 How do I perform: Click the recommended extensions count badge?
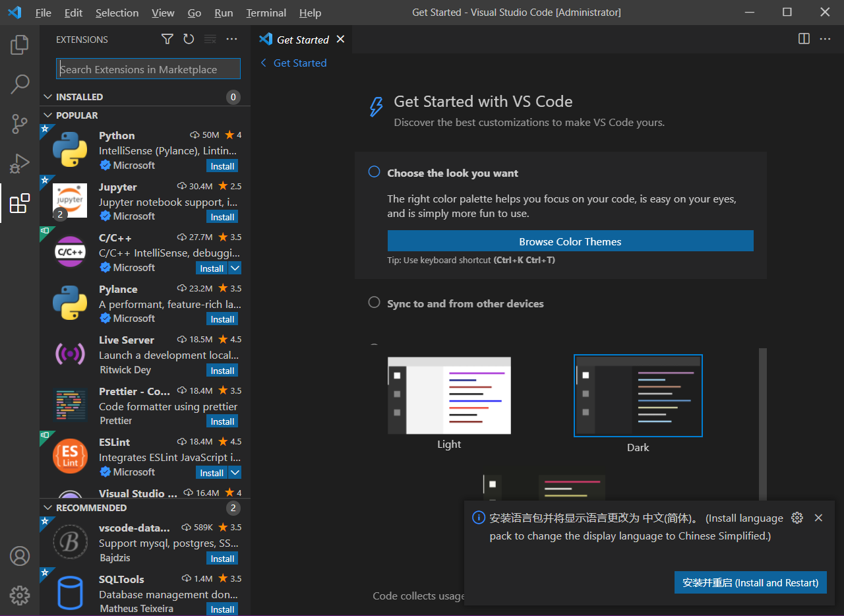click(233, 508)
